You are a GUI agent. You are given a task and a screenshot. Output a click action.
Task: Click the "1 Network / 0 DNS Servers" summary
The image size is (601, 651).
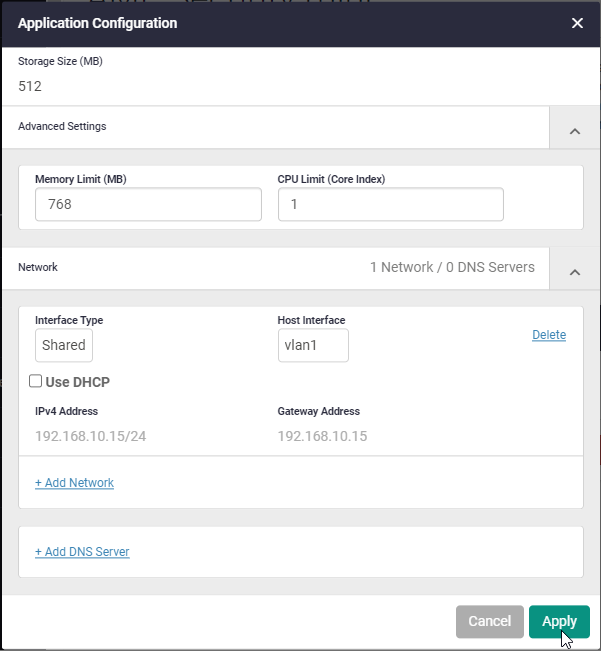coord(452,268)
